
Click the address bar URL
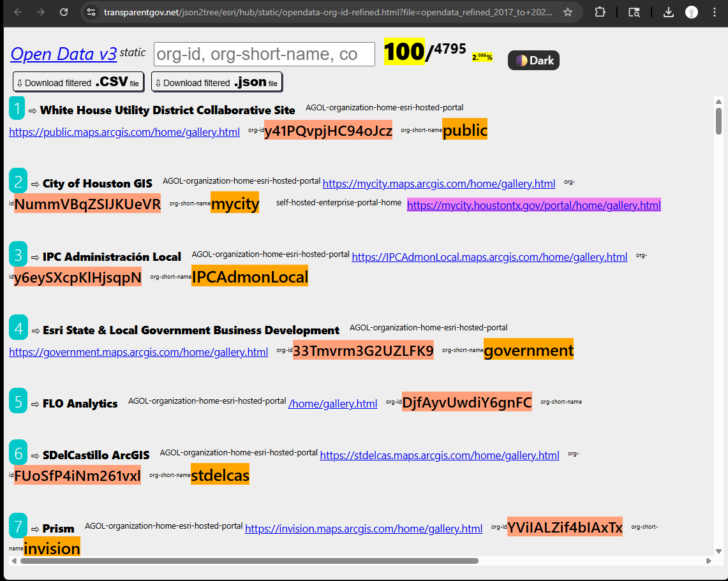point(328,13)
